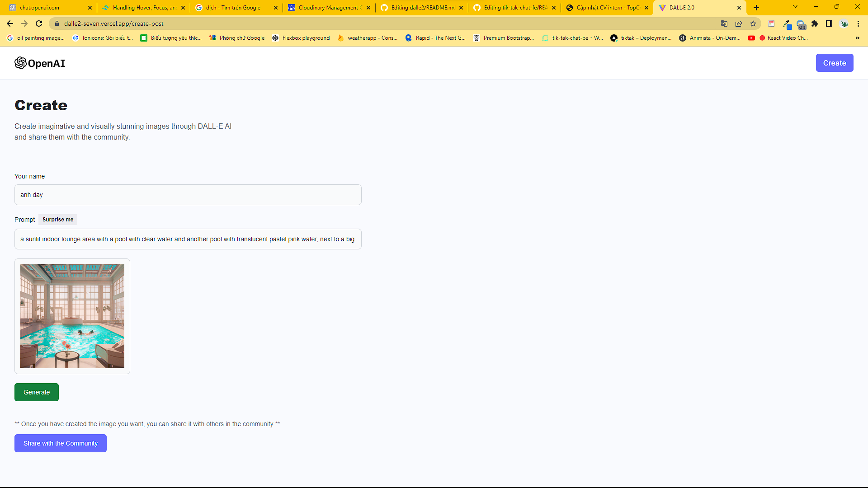The height and width of the screenshot is (488, 868).
Task: Click the generated pool image thumbnail
Action: click(x=72, y=316)
